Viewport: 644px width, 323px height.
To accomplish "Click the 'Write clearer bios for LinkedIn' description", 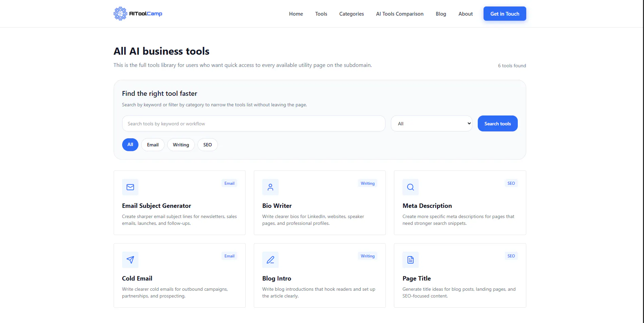I will point(313,220).
